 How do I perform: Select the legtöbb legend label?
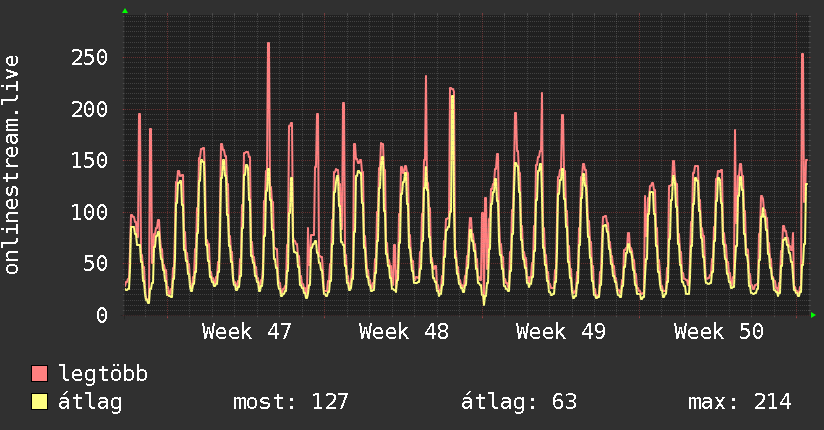click(x=103, y=374)
